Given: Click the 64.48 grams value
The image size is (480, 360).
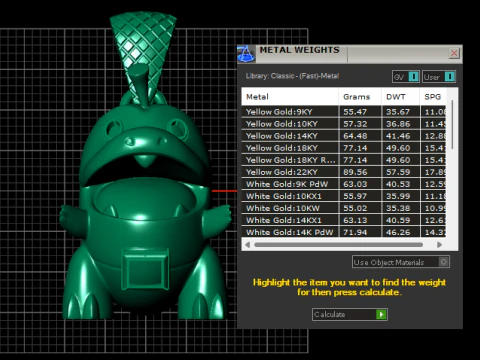Looking at the screenshot, I should (x=355, y=136).
